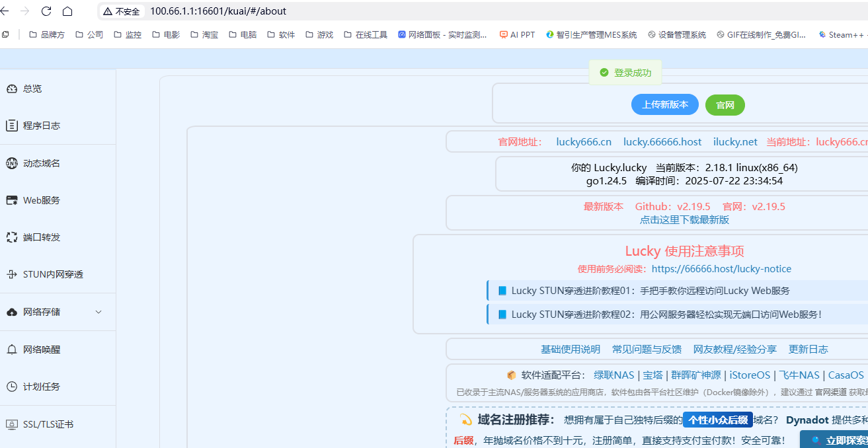Click the 个性小众后缀 badge
868x448 pixels.
coord(718,420)
